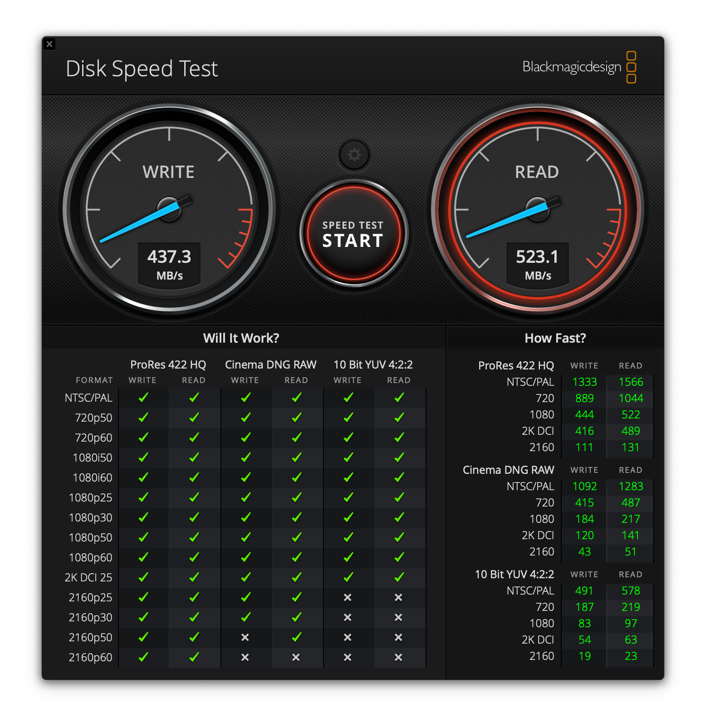Viewport: 706px width, 728px height.
Task: Click the ProRes 422 HQ column header in Will It Work
Action: 168,364
